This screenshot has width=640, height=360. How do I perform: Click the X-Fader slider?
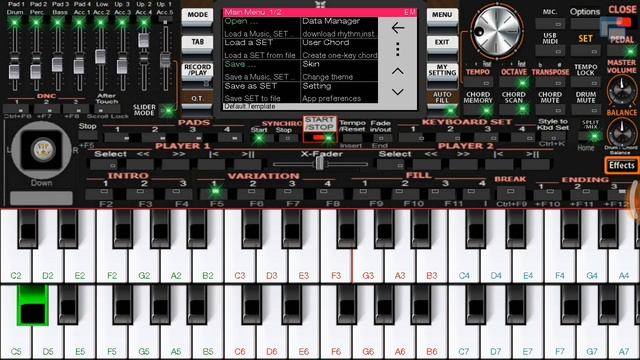[320, 164]
